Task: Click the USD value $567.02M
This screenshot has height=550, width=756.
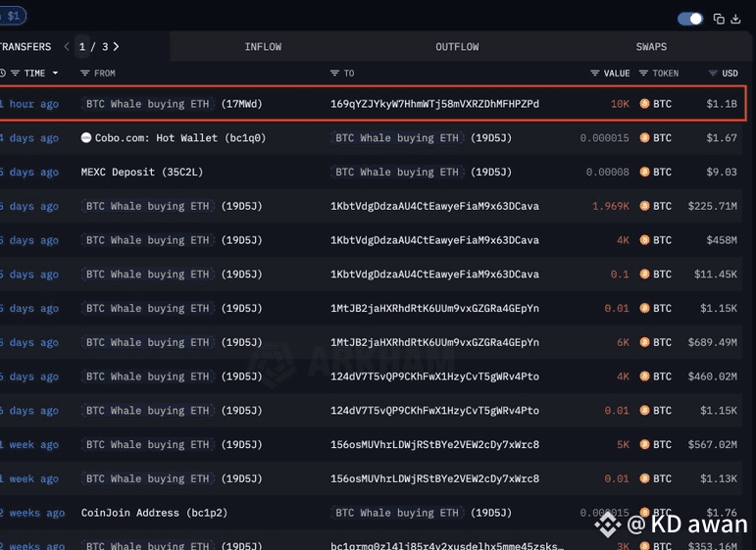Action: [713, 445]
